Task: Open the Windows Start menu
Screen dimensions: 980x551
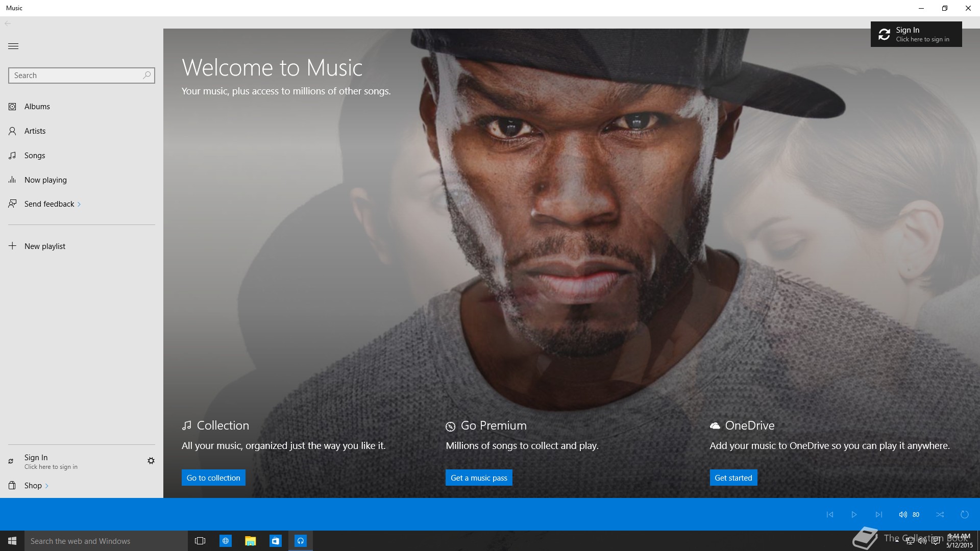Action: [12, 541]
